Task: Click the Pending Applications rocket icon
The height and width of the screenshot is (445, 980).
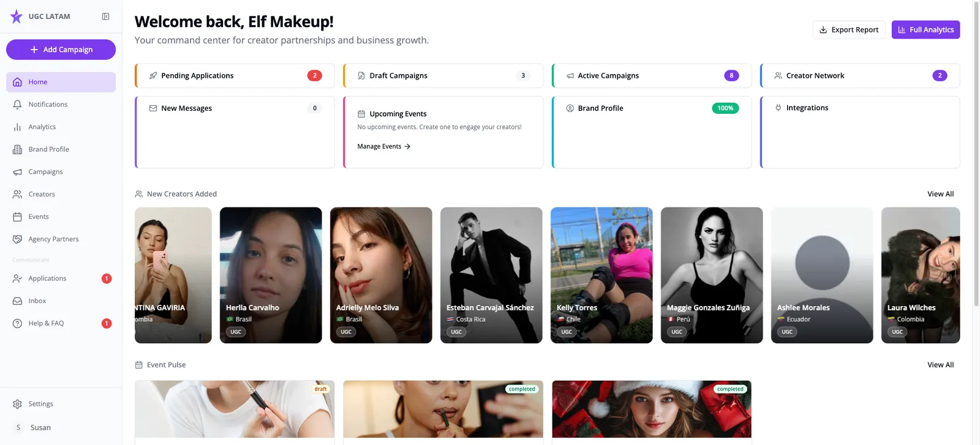Action: tap(153, 76)
